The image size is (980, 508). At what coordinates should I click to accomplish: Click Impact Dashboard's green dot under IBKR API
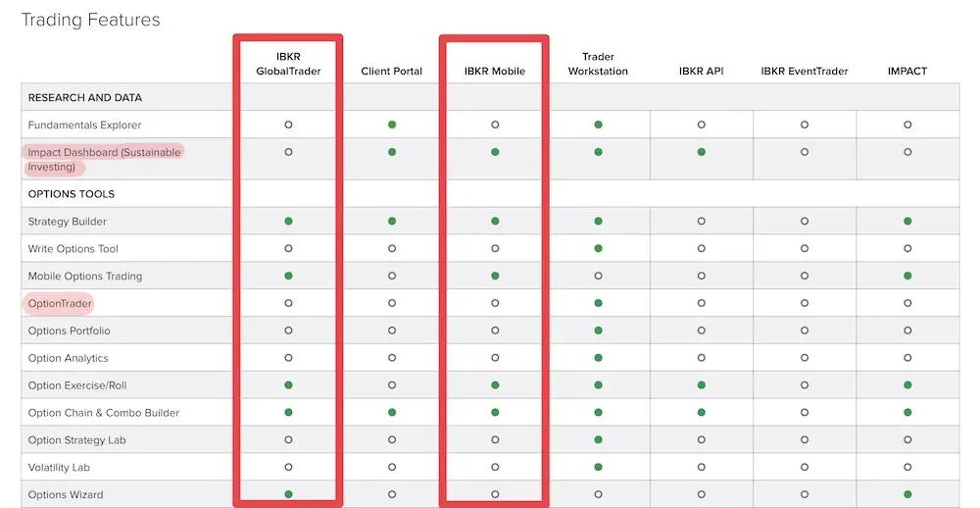[702, 152]
